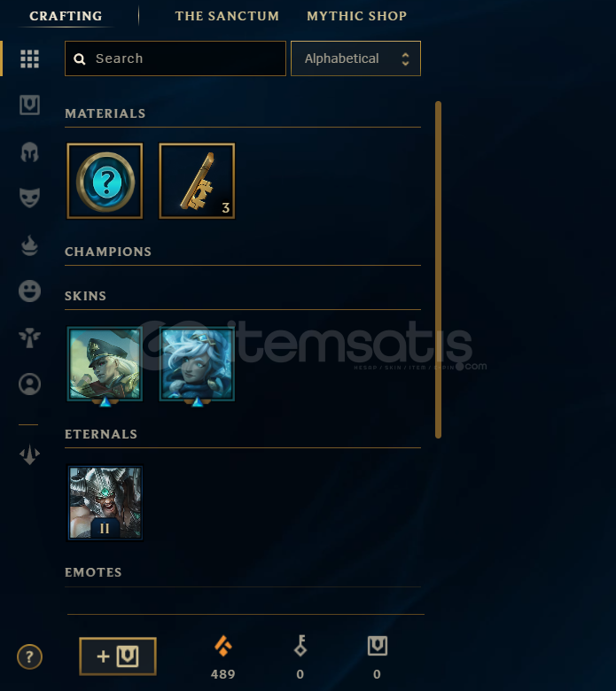
Task: Switch to The Sanctum tab
Action: (227, 16)
